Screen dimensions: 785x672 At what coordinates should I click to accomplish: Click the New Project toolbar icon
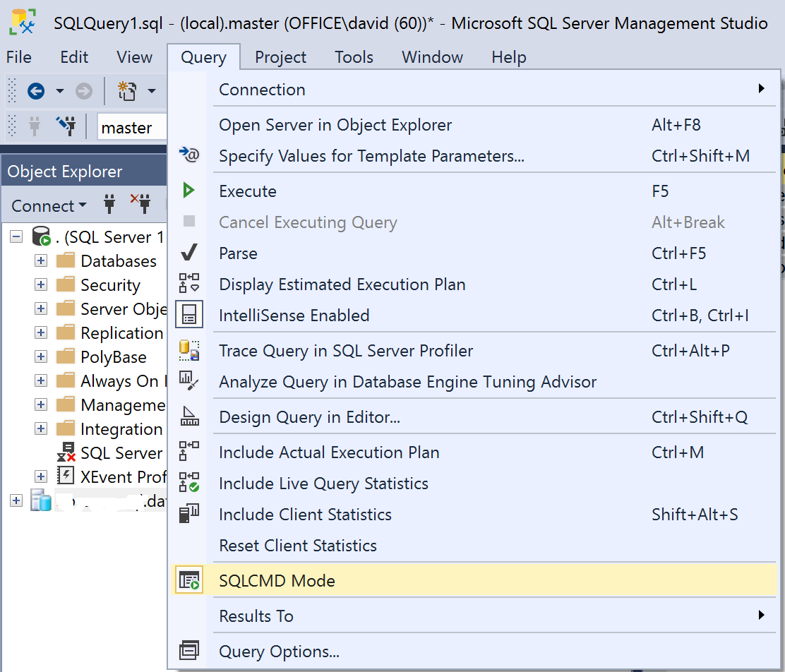[126, 91]
